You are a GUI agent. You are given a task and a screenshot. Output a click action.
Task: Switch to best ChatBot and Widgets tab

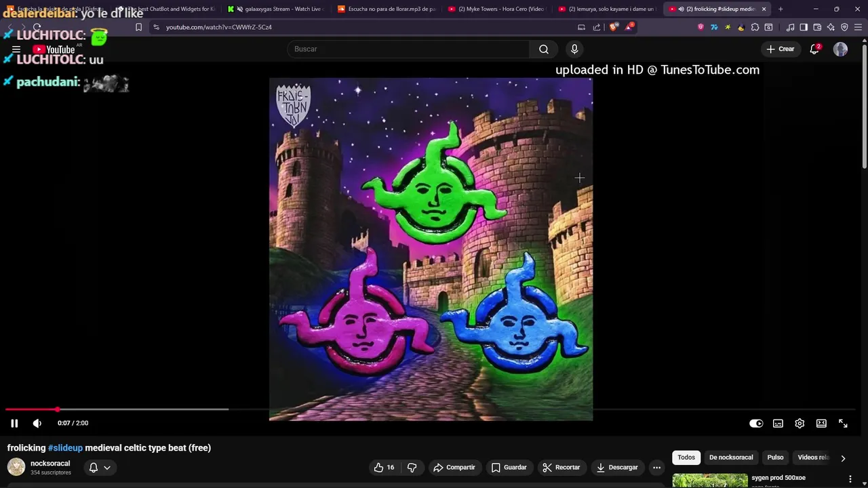(166, 9)
